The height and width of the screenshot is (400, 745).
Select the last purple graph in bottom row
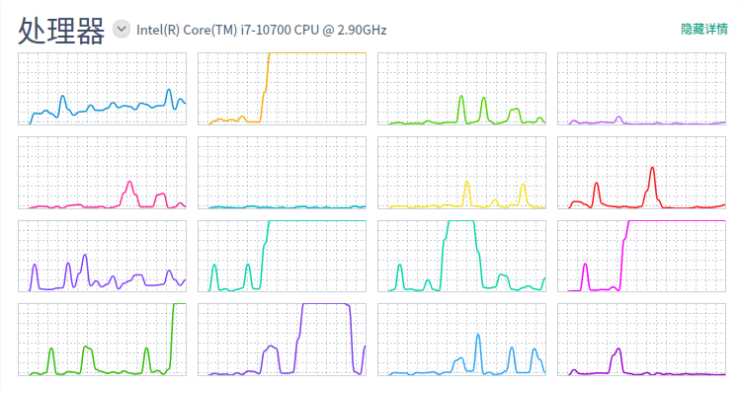point(641,340)
